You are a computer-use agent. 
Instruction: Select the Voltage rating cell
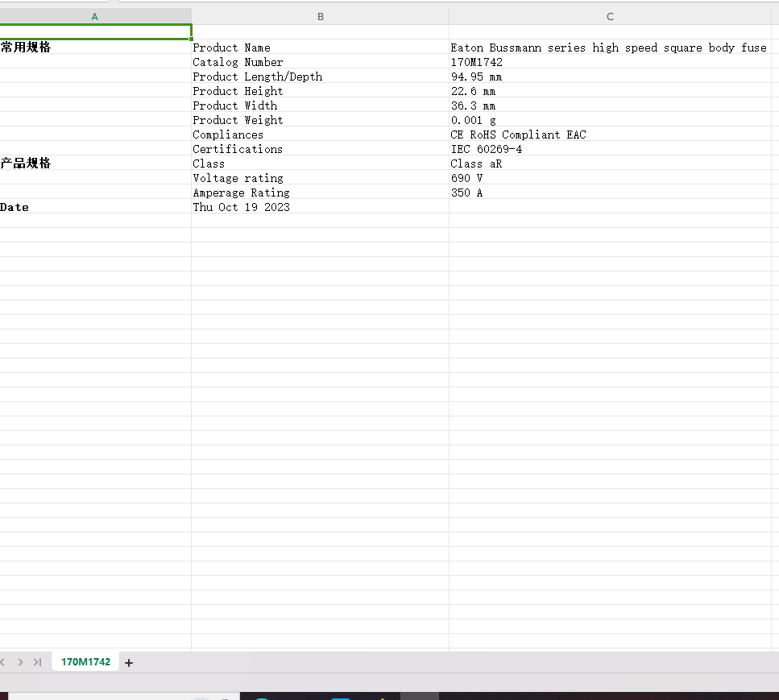pos(321,177)
